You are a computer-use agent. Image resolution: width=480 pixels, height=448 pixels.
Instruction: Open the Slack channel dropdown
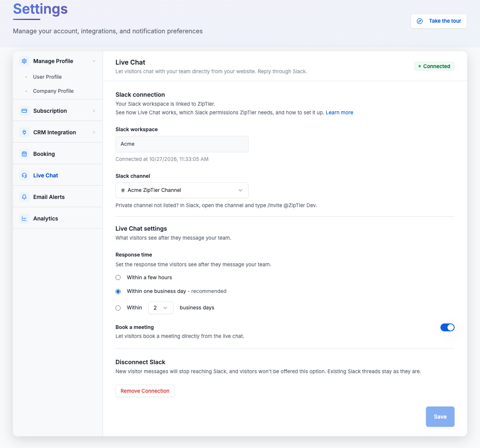pyautogui.click(x=182, y=190)
